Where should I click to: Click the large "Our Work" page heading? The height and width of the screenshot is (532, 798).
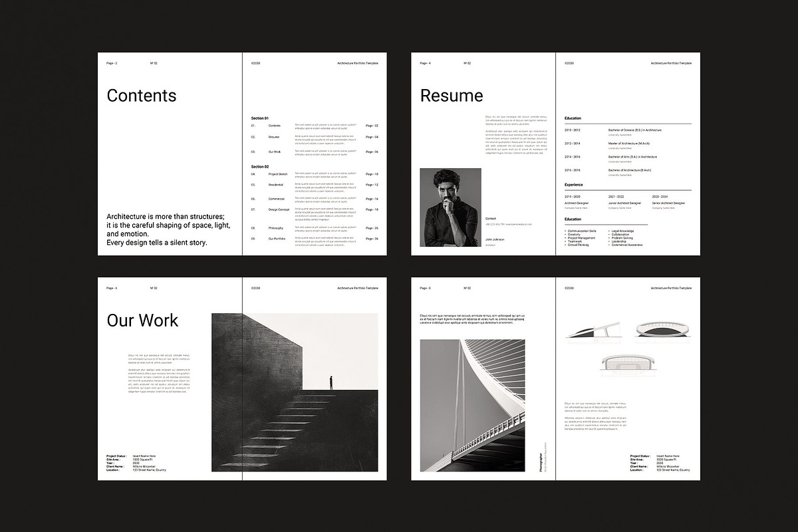tap(142, 321)
